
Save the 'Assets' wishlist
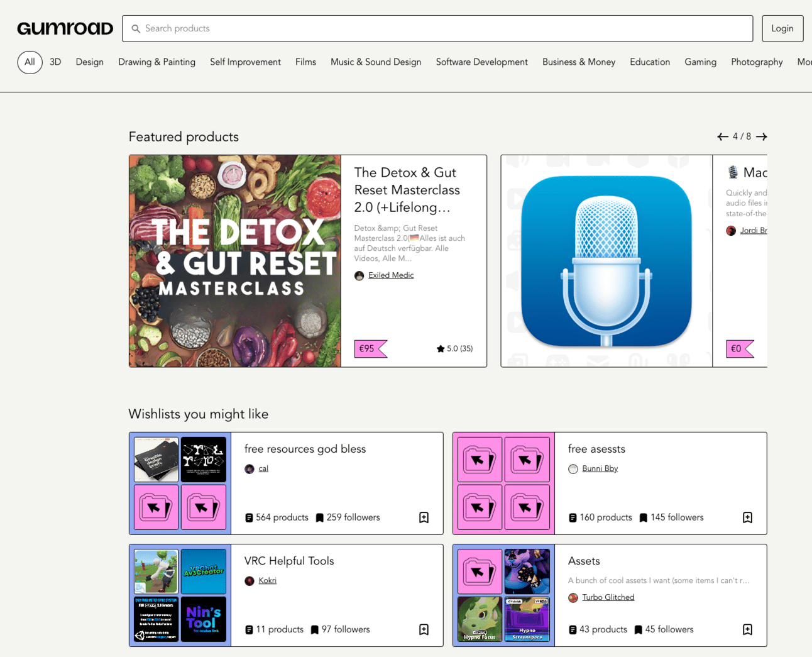[748, 629]
